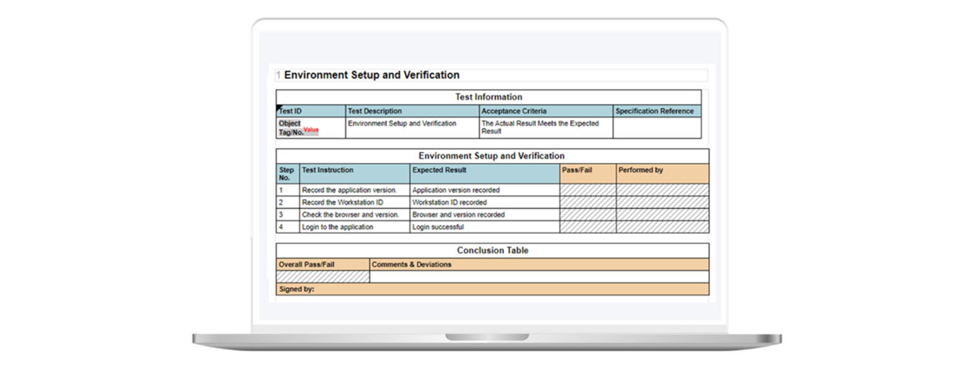
Task: Click section heading 1 Environment Setup and Verification
Action: 368,75
